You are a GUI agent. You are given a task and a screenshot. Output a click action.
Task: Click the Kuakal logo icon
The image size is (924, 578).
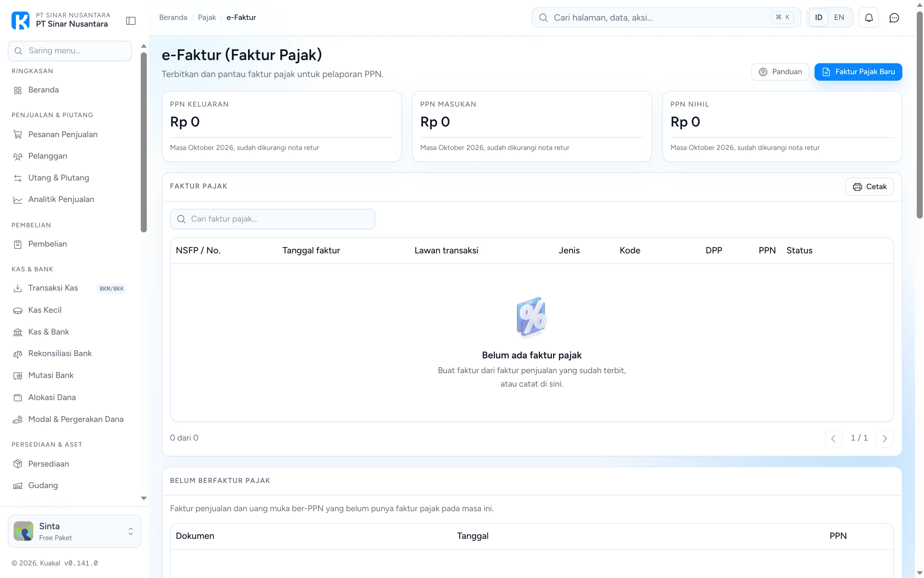click(x=20, y=20)
